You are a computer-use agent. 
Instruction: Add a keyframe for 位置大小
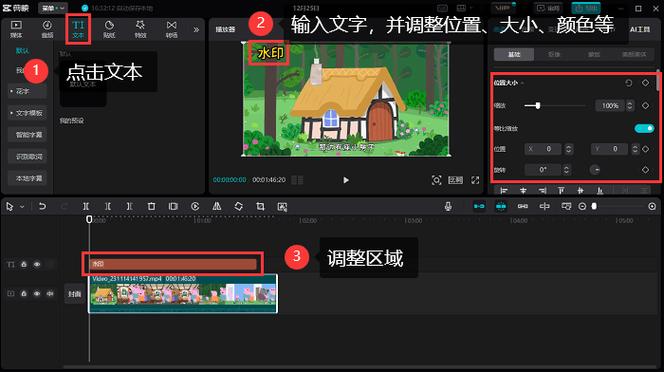[x=645, y=83]
